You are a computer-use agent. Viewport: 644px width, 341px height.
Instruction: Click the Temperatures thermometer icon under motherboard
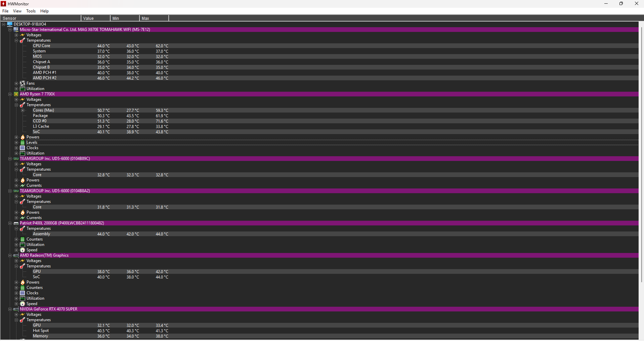(x=23, y=40)
